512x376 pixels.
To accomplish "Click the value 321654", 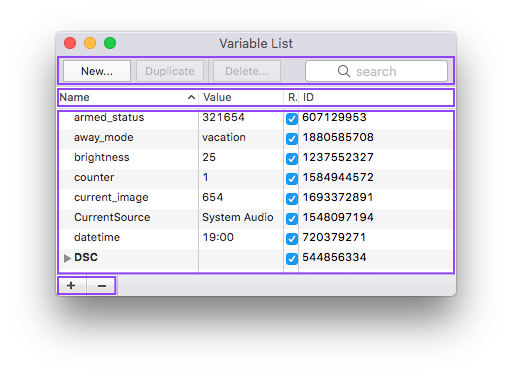I will click(x=223, y=117).
